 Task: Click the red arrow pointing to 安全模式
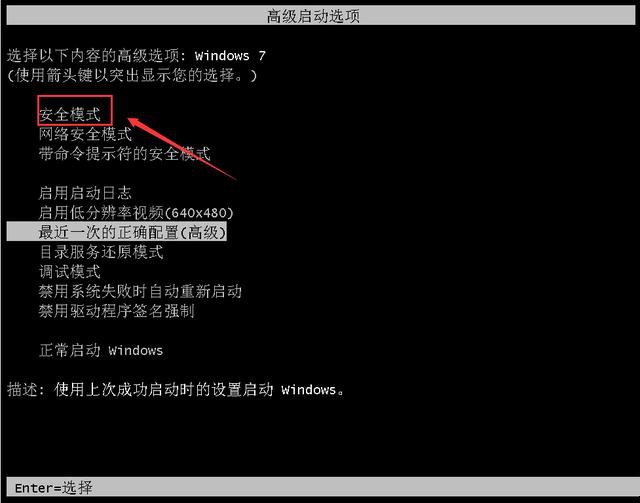pos(182,149)
